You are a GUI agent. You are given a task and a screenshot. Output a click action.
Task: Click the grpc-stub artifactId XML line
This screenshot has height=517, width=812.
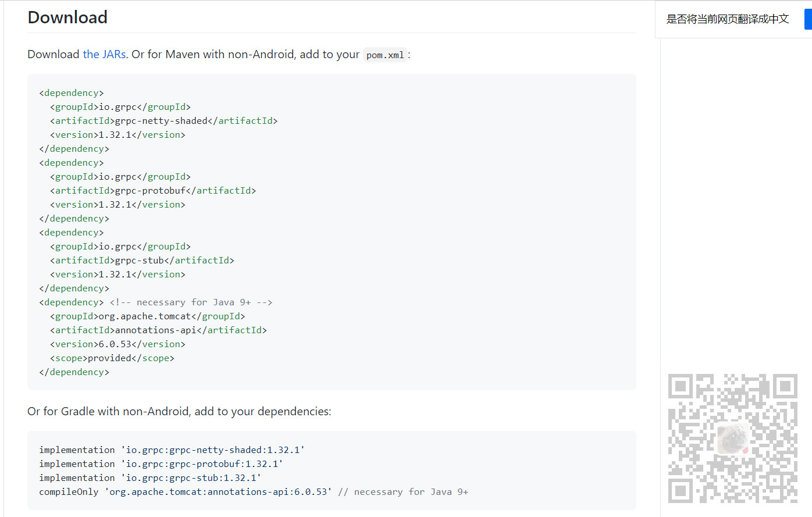point(142,261)
